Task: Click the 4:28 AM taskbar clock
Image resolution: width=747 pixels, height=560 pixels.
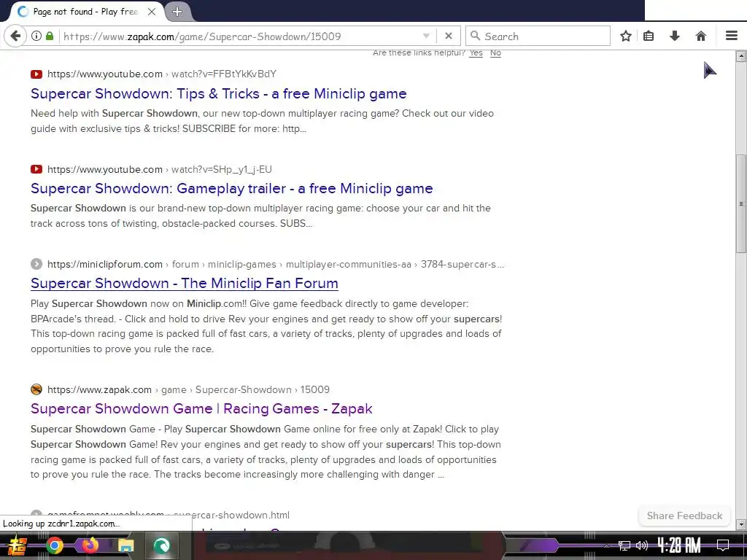Action: [x=679, y=545]
